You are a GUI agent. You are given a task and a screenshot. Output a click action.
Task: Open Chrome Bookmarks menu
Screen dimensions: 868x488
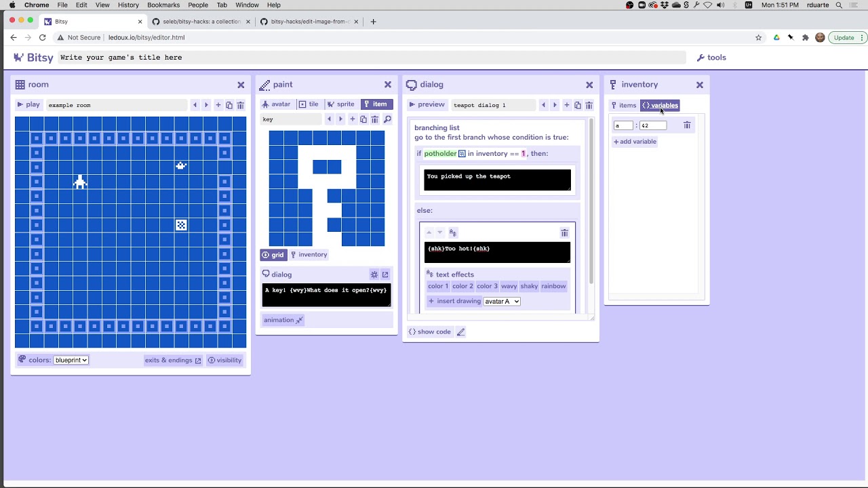(163, 5)
